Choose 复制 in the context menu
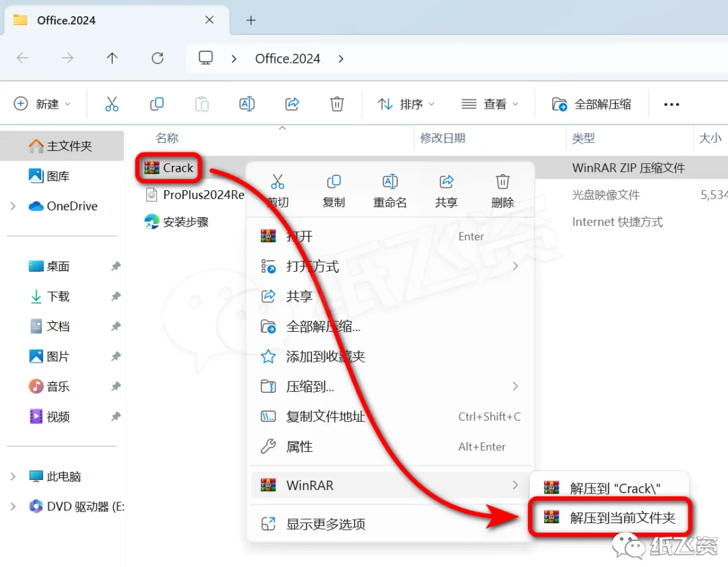The height and width of the screenshot is (567, 728). point(334,190)
